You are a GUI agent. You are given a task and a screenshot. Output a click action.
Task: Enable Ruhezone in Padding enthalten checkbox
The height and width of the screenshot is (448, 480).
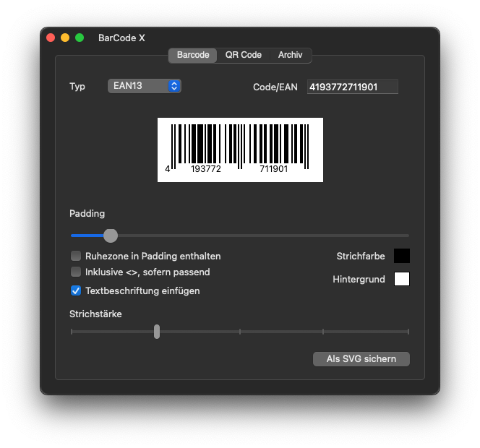(76, 256)
